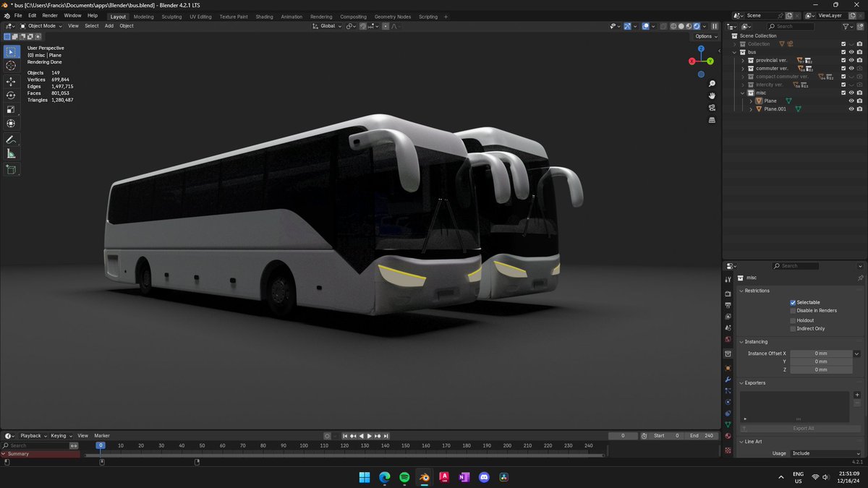Open the Physics properties tab

pos(728,402)
